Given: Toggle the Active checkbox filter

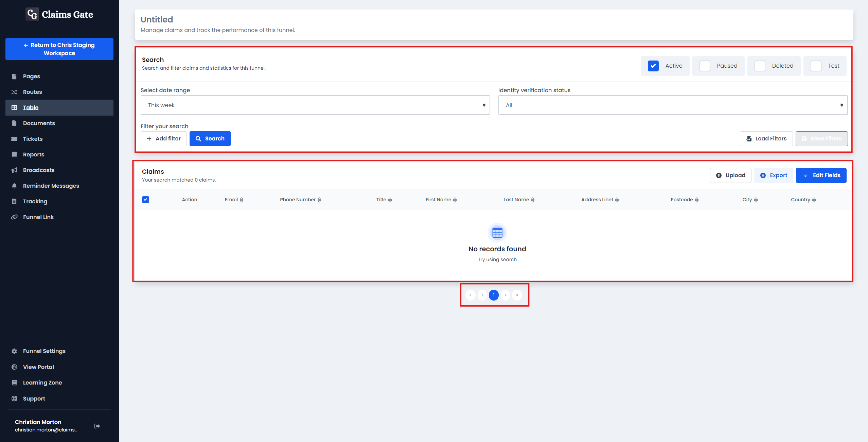Looking at the screenshot, I should click(653, 65).
